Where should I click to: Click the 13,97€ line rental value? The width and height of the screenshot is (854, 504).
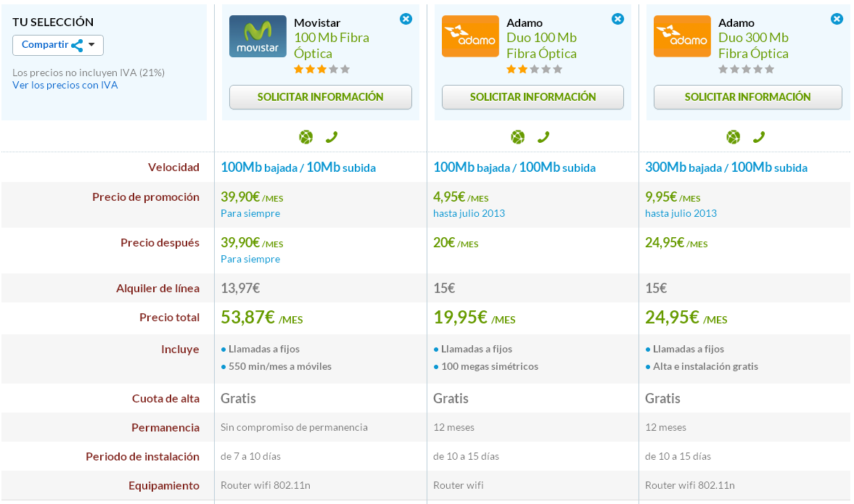[x=240, y=289]
